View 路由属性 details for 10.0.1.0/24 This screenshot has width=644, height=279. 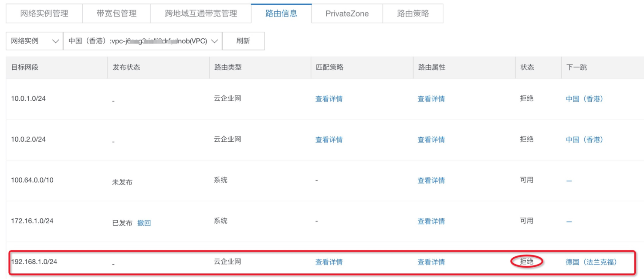[x=431, y=99]
